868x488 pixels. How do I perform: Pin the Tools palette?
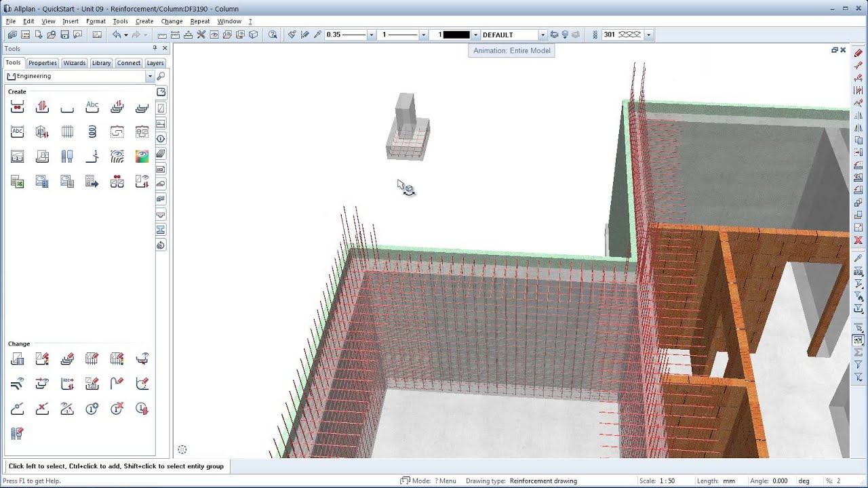[155, 48]
